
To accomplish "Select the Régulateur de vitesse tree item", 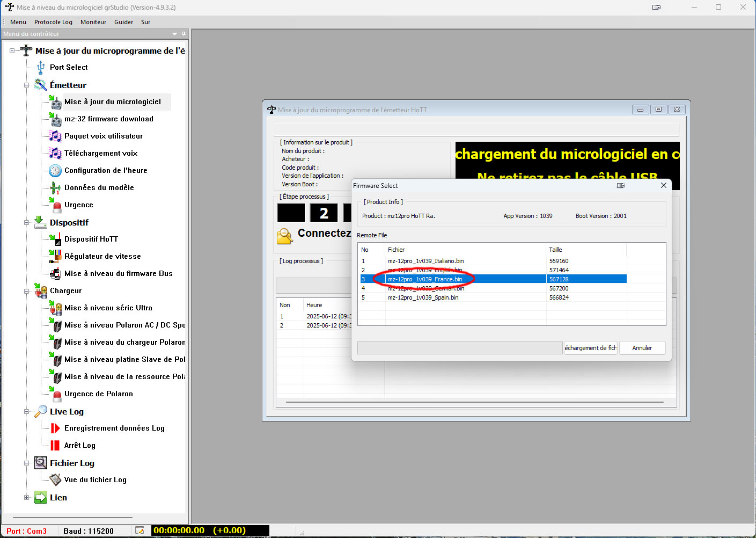I will [102, 257].
